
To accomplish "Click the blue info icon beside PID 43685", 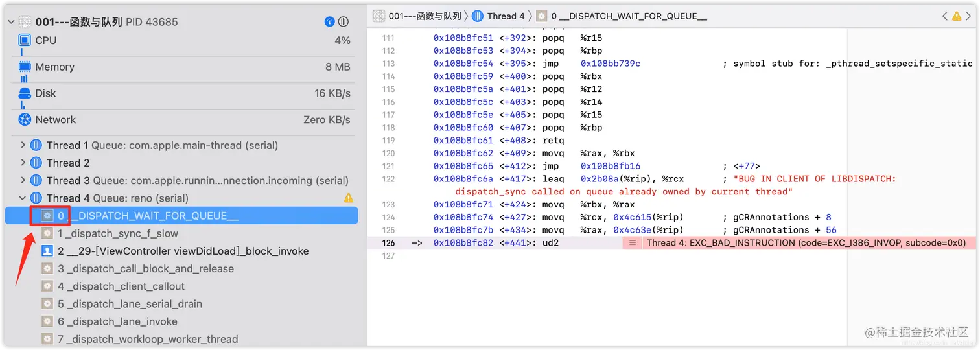I will pos(329,22).
